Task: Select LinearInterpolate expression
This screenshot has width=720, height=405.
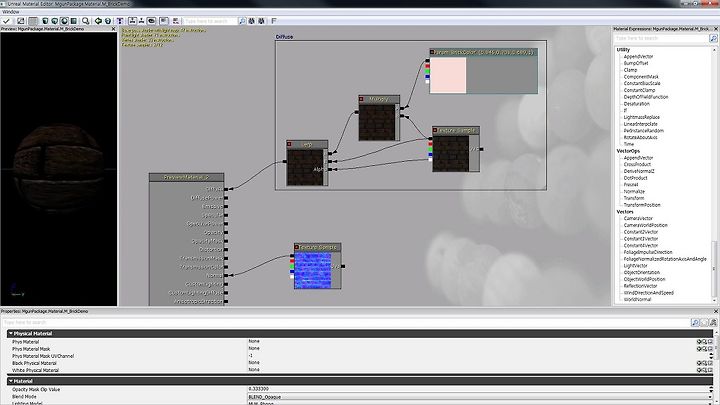Action: point(640,124)
